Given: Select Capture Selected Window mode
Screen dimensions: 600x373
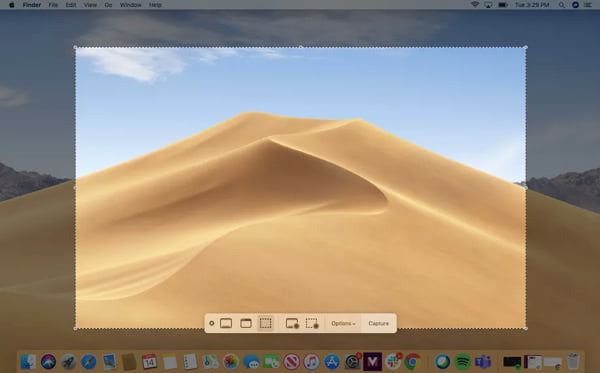Looking at the screenshot, I should pyautogui.click(x=246, y=323).
